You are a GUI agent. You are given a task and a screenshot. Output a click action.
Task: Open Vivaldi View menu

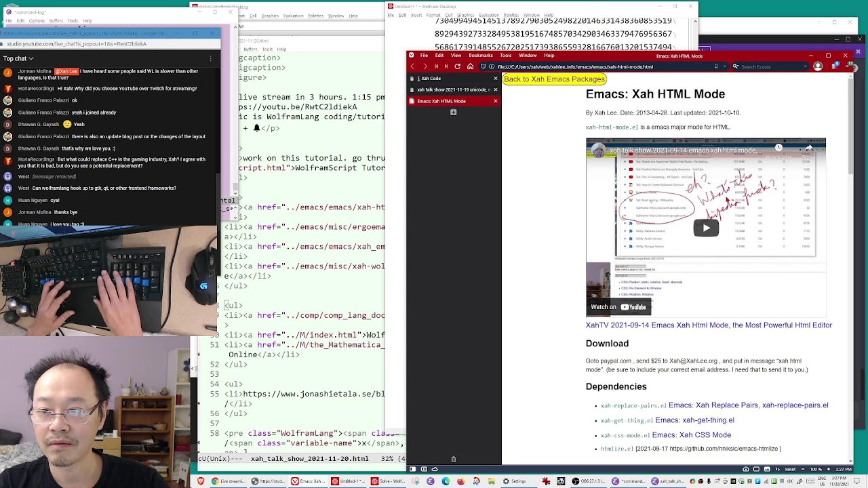click(456, 56)
